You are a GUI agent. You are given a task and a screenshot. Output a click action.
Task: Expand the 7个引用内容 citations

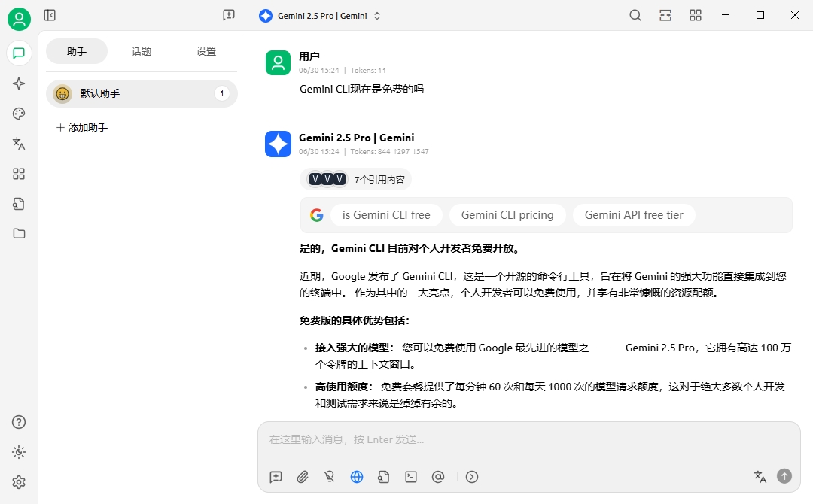click(355, 179)
